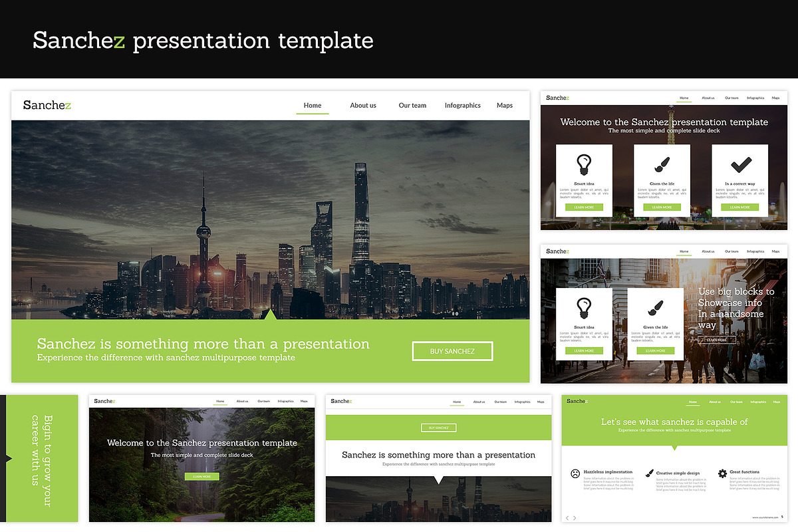Click the brush icon beside 'Creative simple design'
The width and height of the screenshot is (798, 532).
649,473
